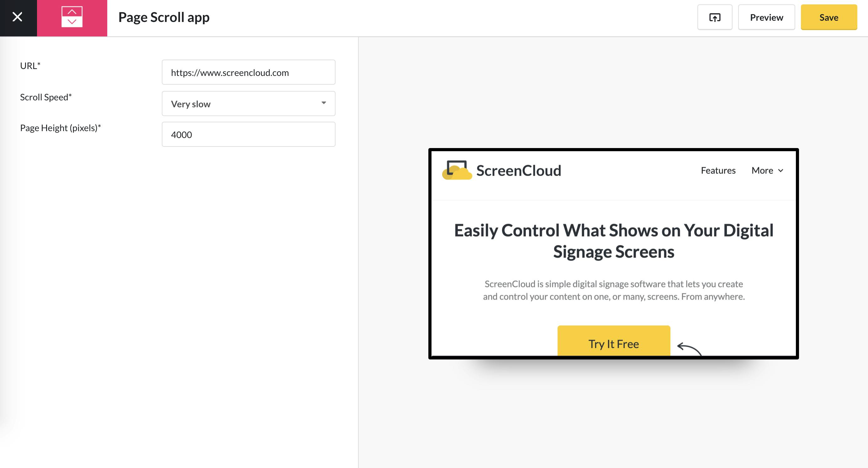Click the Scroll Speed dropdown arrow
The height and width of the screenshot is (468, 868).
tap(324, 103)
